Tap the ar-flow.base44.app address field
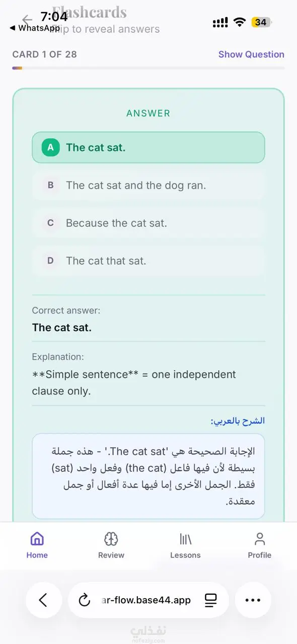 tap(146, 600)
